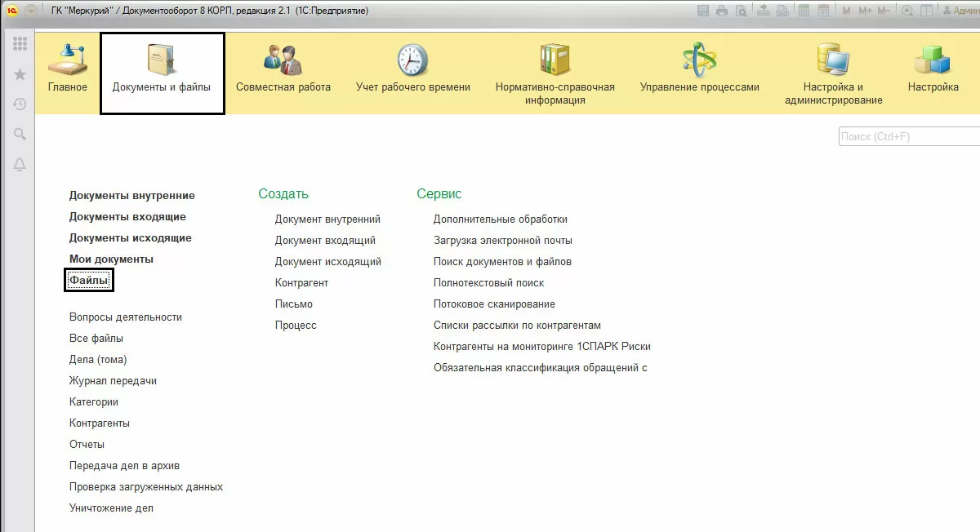This screenshot has height=532, width=980.
Task: Click the Сервис group heading
Action: click(439, 194)
